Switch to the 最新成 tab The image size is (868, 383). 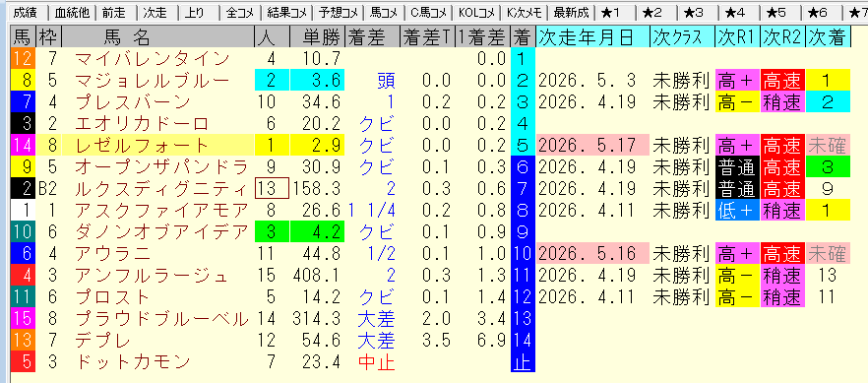click(x=572, y=12)
